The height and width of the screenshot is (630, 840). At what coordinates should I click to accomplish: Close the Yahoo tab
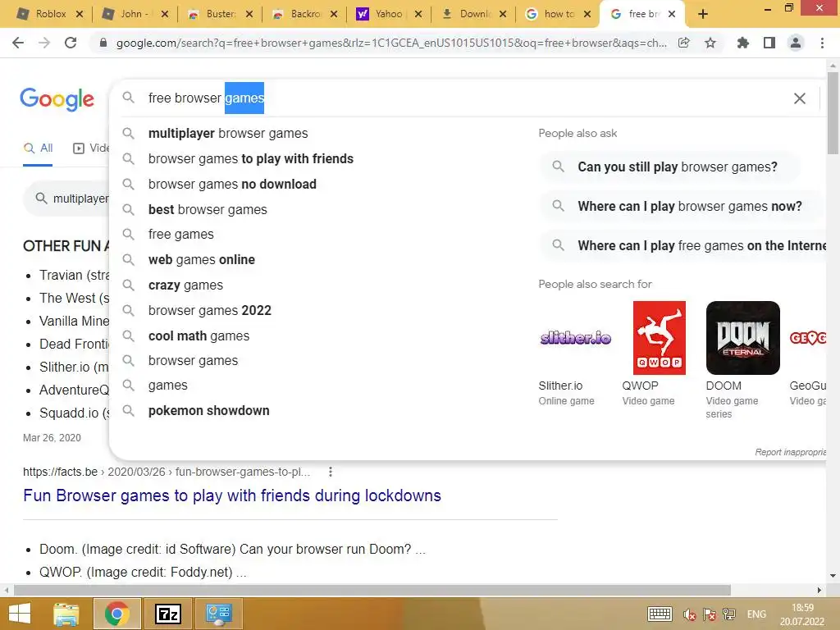click(x=418, y=14)
